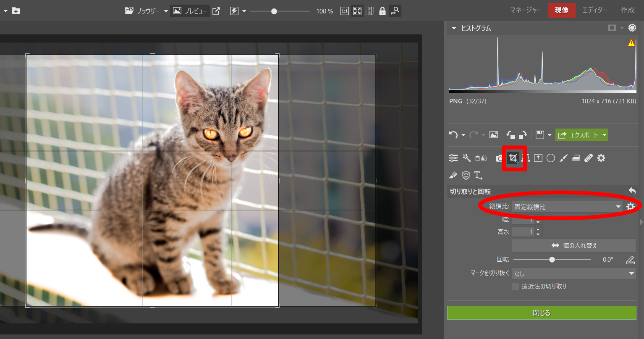The height and width of the screenshot is (339, 644).
Task: Toggle the zoom lock icon
Action: click(382, 11)
